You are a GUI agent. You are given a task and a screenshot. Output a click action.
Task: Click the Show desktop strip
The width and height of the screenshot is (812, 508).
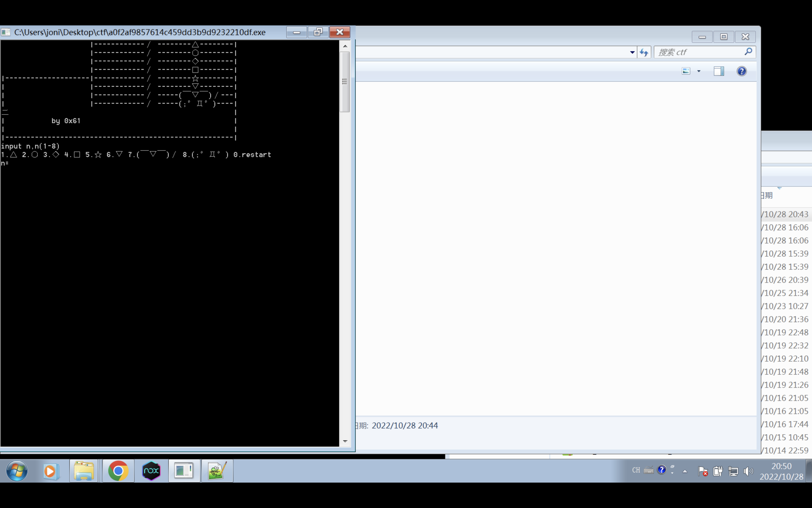[809, 471]
